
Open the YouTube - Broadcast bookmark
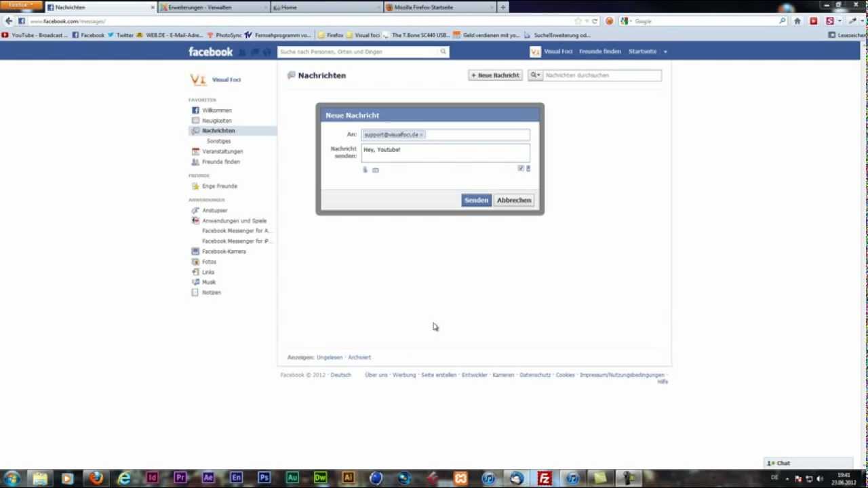[x=35, y=35]
